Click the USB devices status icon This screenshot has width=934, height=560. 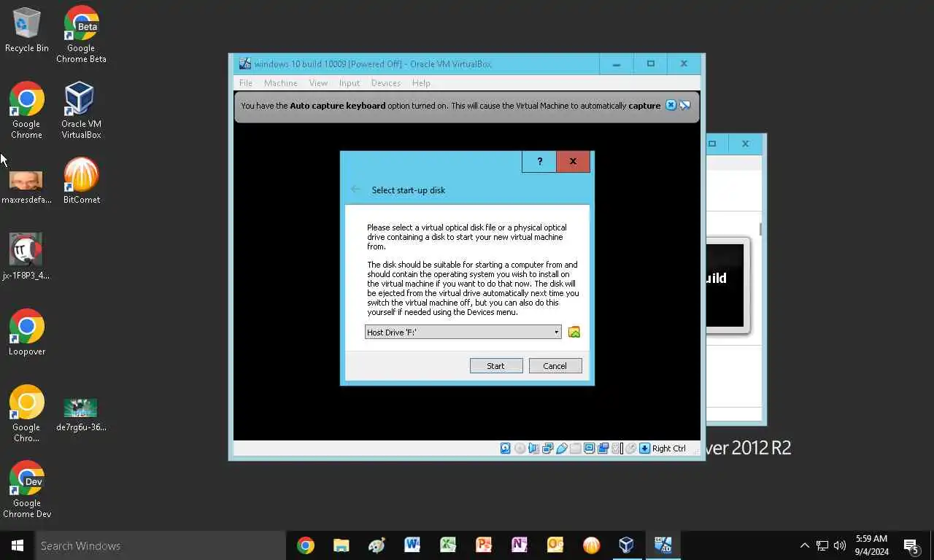[x=562, y=448]
